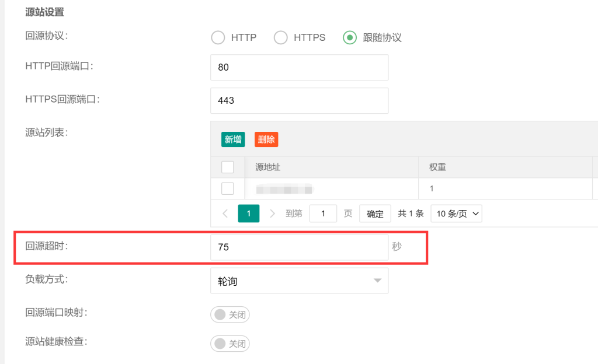Select 跟随协议 as the origin protocol
This screenshot has height=364, width=598.
click(350, 37)
